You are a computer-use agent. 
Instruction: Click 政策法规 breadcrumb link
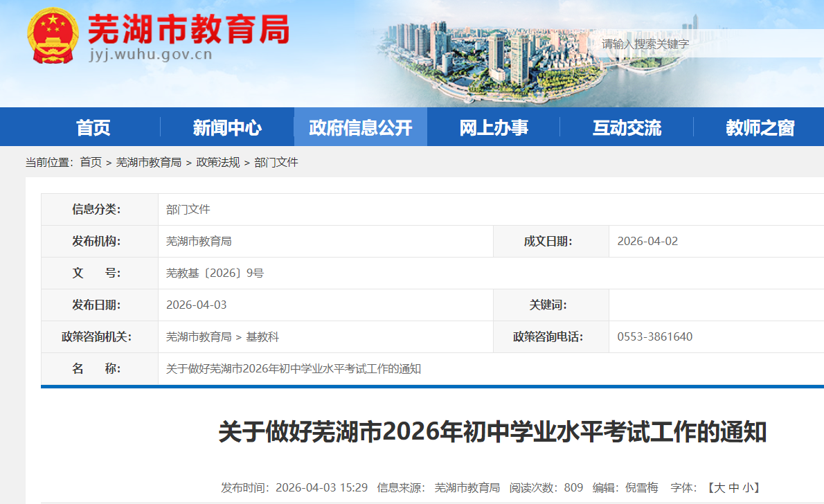click(218, 162)
